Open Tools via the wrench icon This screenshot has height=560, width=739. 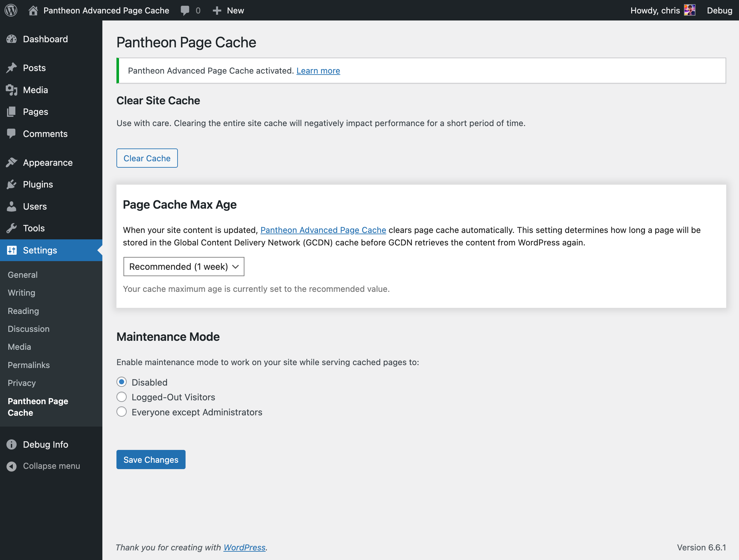[12, 228]
